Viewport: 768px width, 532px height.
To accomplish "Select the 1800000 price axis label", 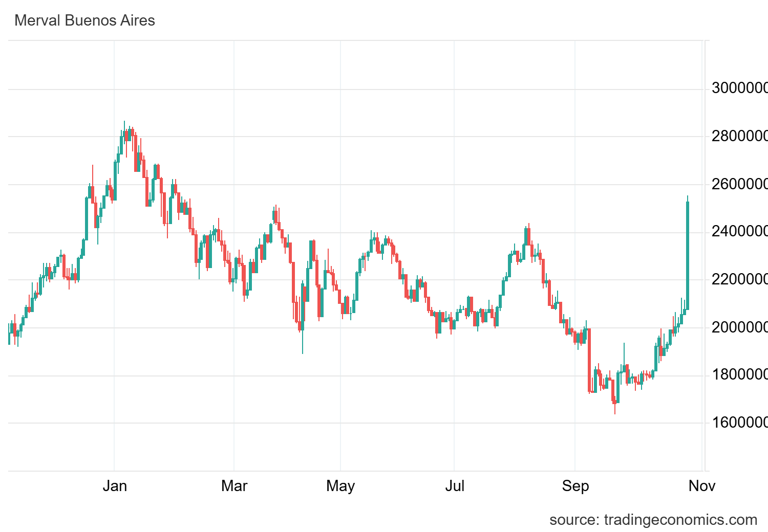I will [739, 375].
